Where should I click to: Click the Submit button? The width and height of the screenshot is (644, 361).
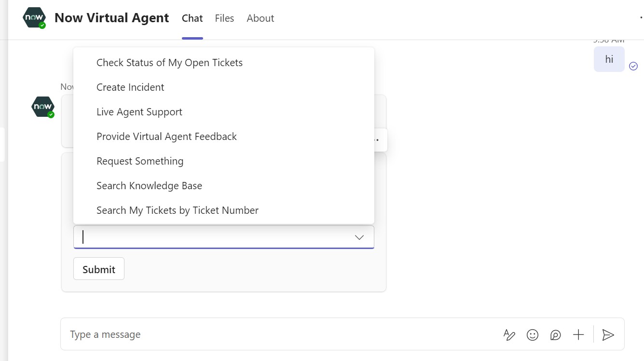[x=98, y=269]
